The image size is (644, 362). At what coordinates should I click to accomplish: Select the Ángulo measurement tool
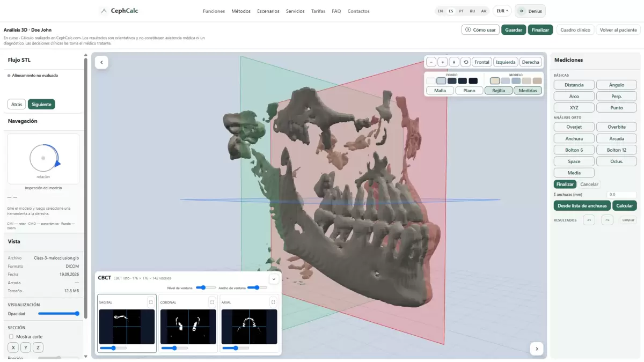coord(617,85)
